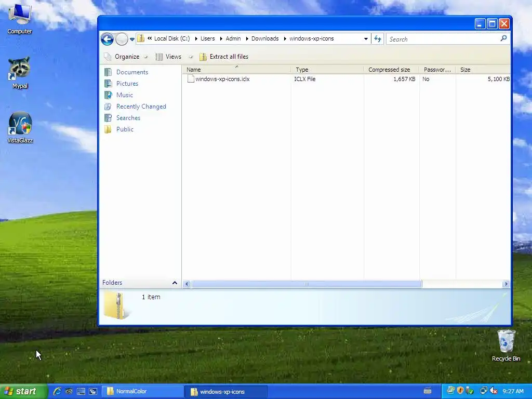This screenshot has width=532, height=399.
Task: Click the Switch between windows Quick Launch icon
Action: (93, 392)
